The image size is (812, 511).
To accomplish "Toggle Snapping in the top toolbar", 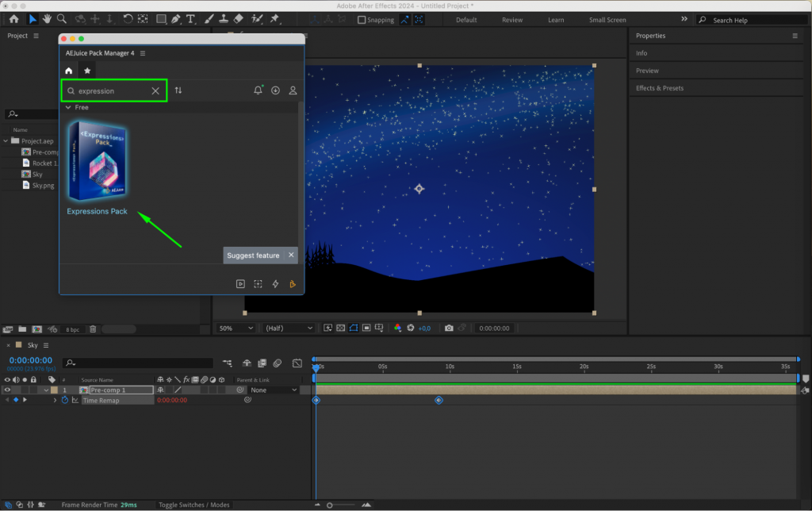I will (x=362, y=19).
